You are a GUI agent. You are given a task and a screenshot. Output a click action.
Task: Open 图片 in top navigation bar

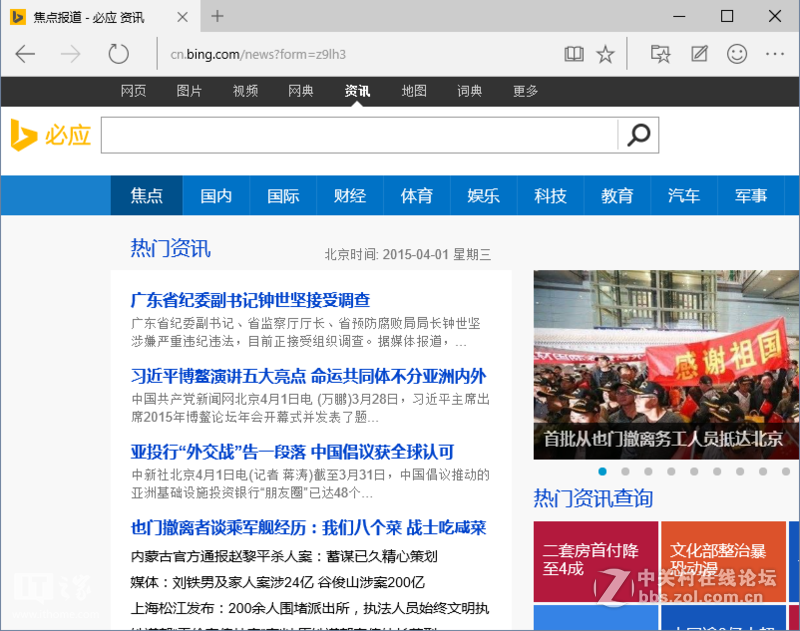189,91
